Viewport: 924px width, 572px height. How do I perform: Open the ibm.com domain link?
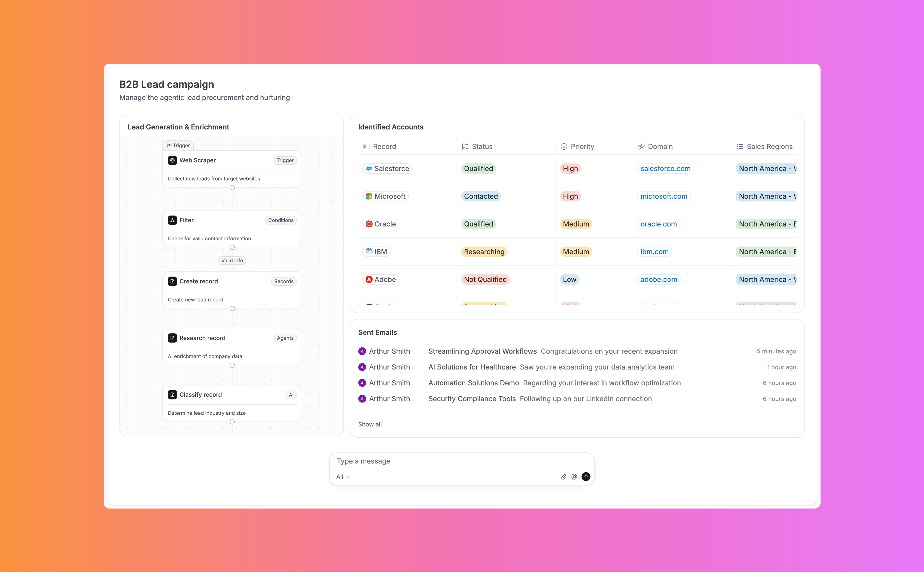coord(654,251)
